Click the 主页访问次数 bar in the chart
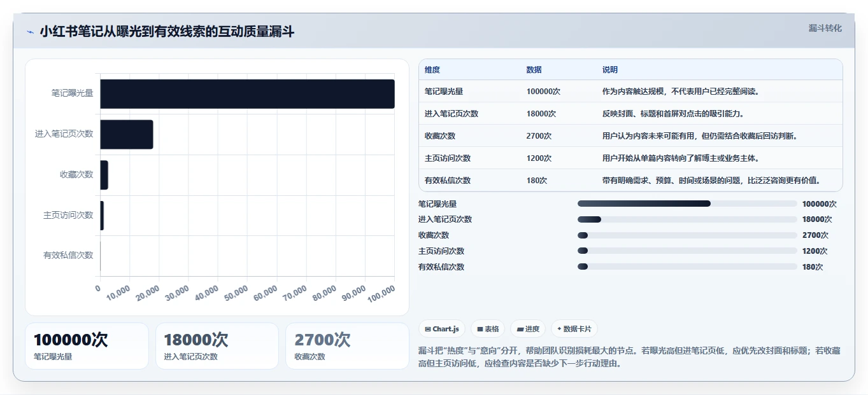868x395 pixels. pos(102,216)
